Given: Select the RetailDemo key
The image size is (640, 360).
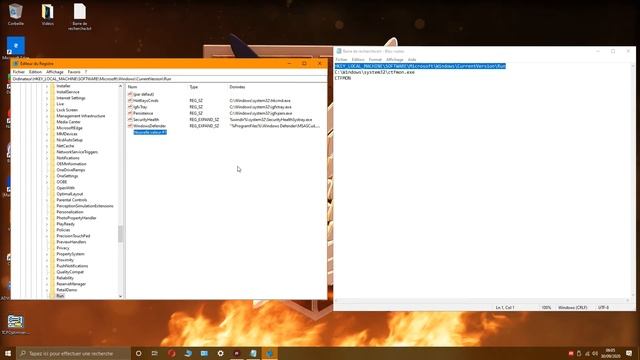Looking at the screenshot, I should coord(67,290).
